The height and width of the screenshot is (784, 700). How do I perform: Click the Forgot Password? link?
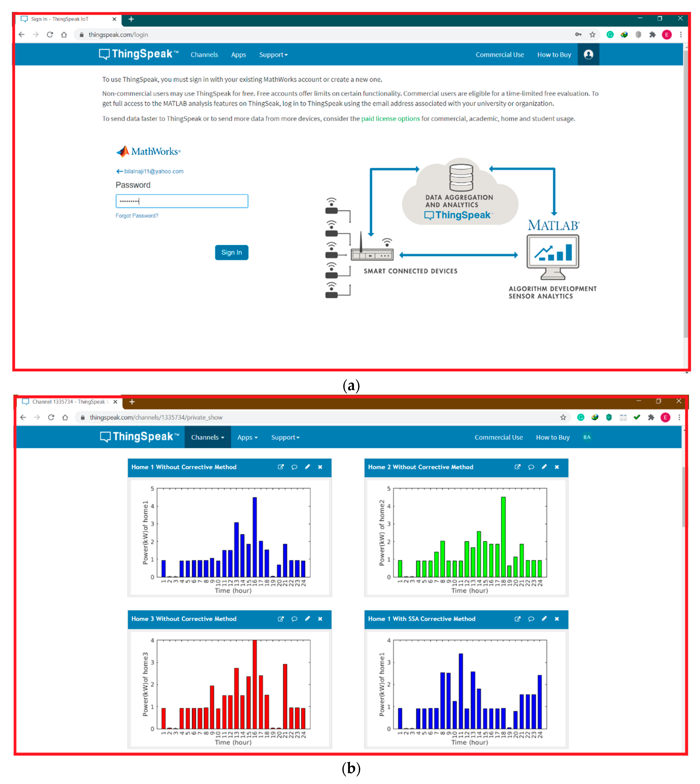click(137, 216)
